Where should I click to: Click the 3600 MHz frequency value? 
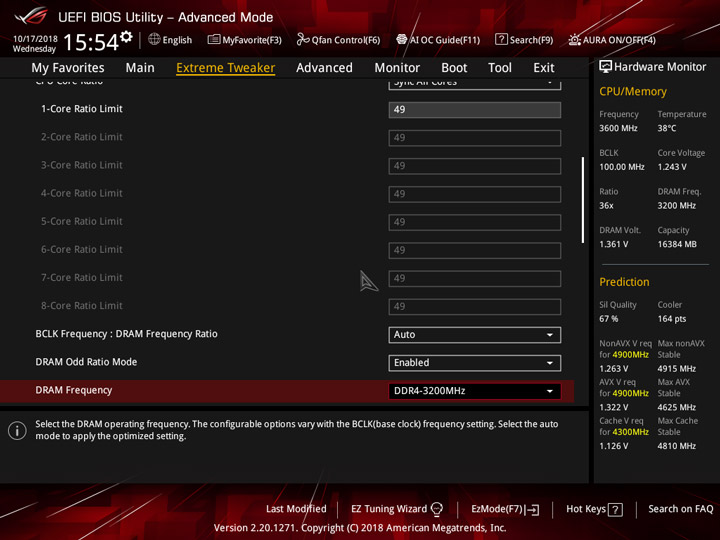tap(618, 128)
